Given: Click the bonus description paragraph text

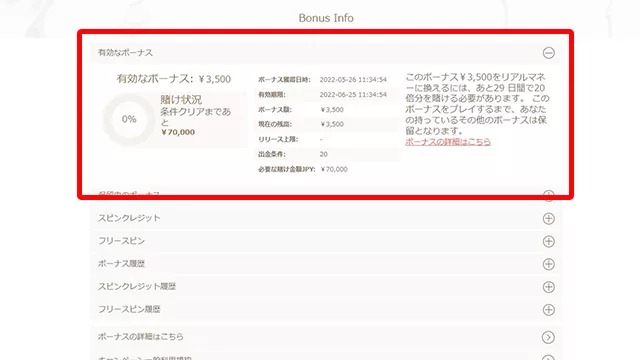Looking at the screenshot, I should tap(477, 104).
